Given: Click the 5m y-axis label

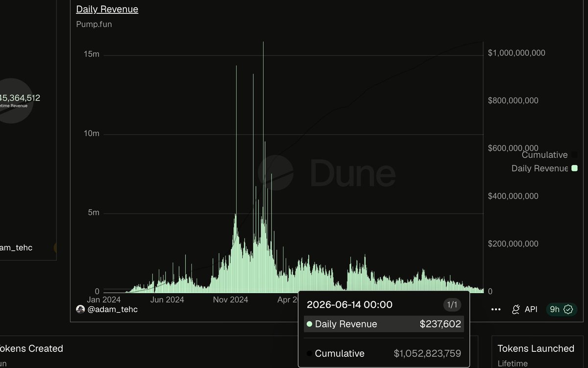Looking at the screenshot, I should (x=93, y=213).
